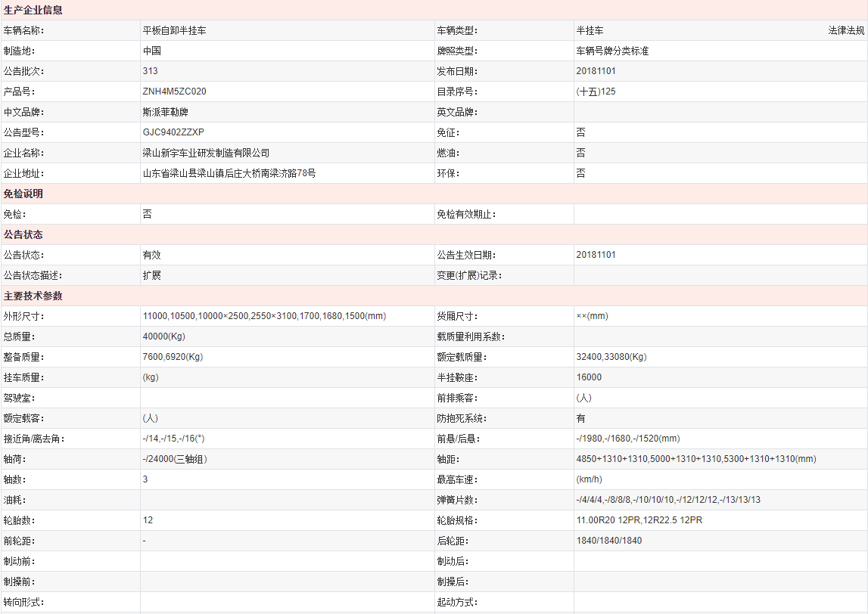Image resolution: width=868 pixels, height=614 pixels.
Task: Select the 生产企业信息 section header
Action: click(x=33, y=11)
